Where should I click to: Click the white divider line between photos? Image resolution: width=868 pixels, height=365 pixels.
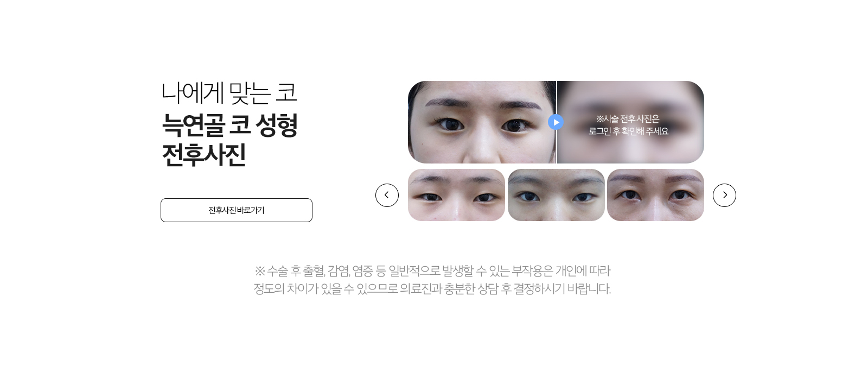point(557,122)
